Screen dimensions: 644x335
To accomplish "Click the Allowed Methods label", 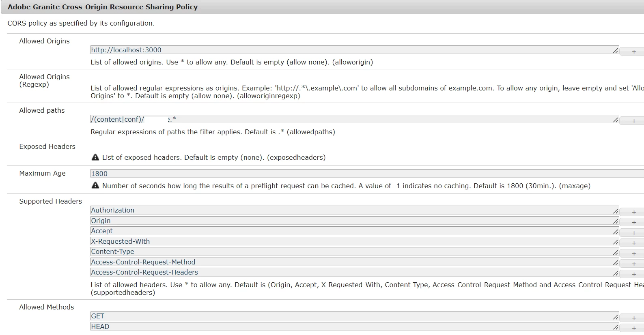I will coord(47,307).
